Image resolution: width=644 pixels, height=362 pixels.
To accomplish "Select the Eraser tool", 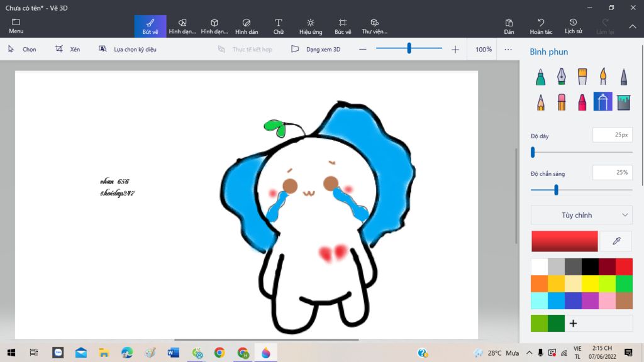I will tap(562, 102).
